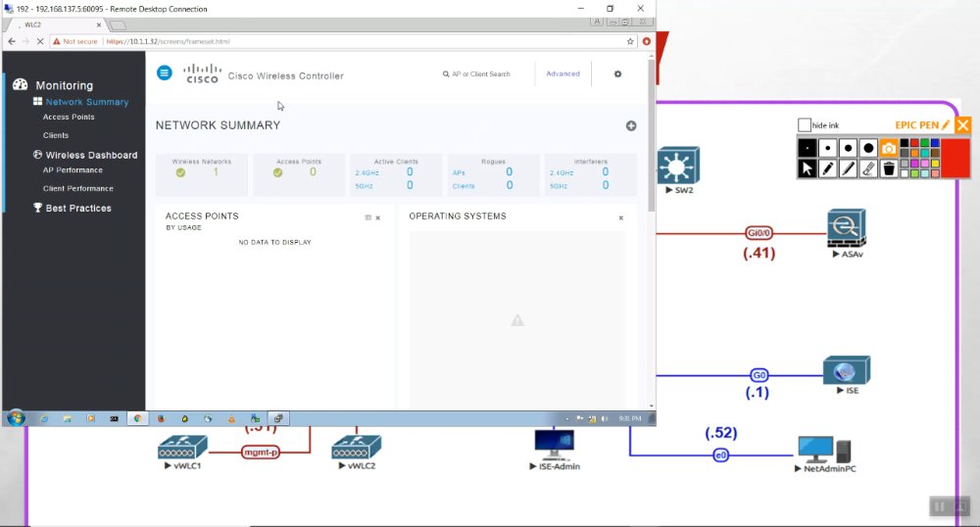The height and width of the screenshot is (527, 980).
Task: Click the Chrome icon in the remote taskbar
Action: tap(137, 418)
